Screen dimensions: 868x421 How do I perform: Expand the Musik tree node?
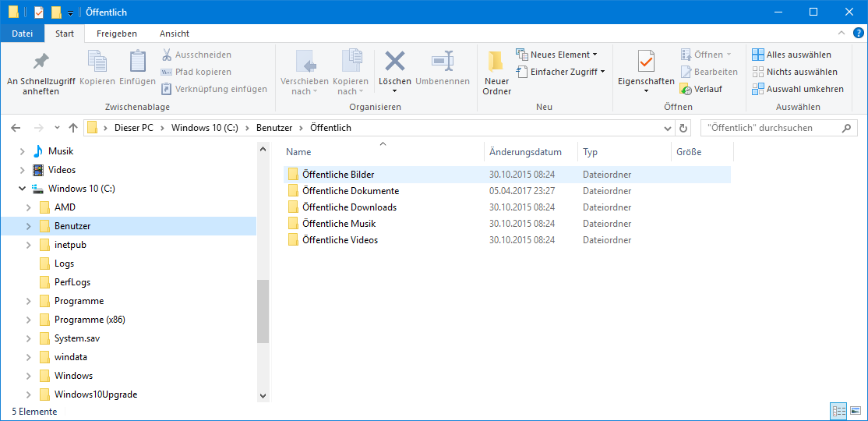pyautogui.click(x=22, y=151)
